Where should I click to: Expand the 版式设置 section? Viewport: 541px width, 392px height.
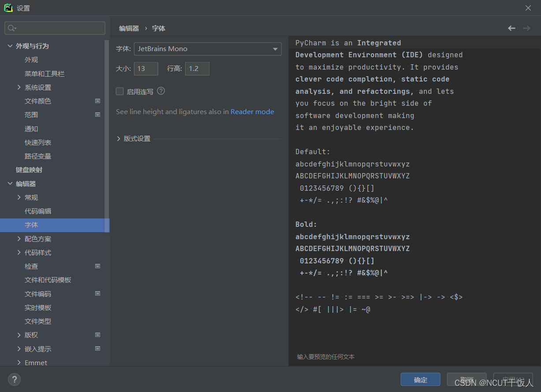[119, 139]
